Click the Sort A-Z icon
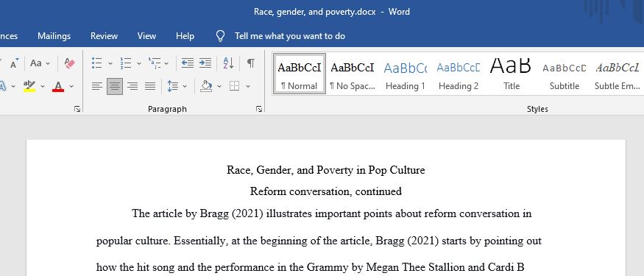Screen dimensions: 644x276 tap(228, 63)
